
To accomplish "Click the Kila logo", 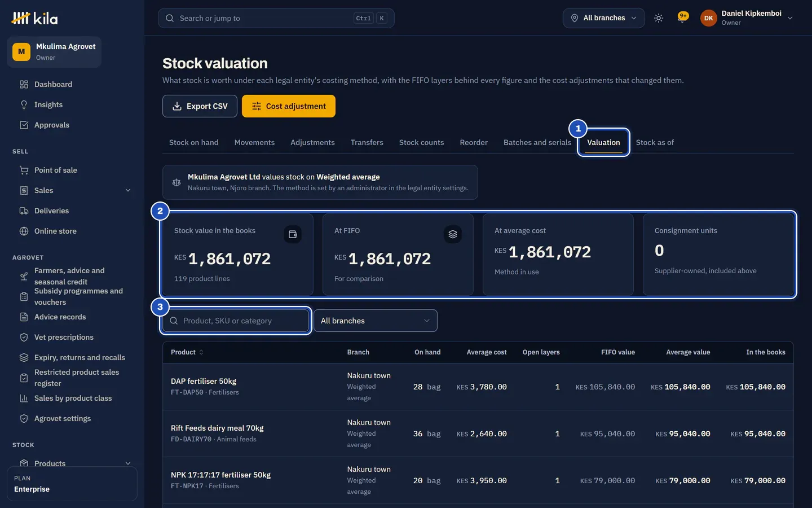I will click(x=34, y=18).
